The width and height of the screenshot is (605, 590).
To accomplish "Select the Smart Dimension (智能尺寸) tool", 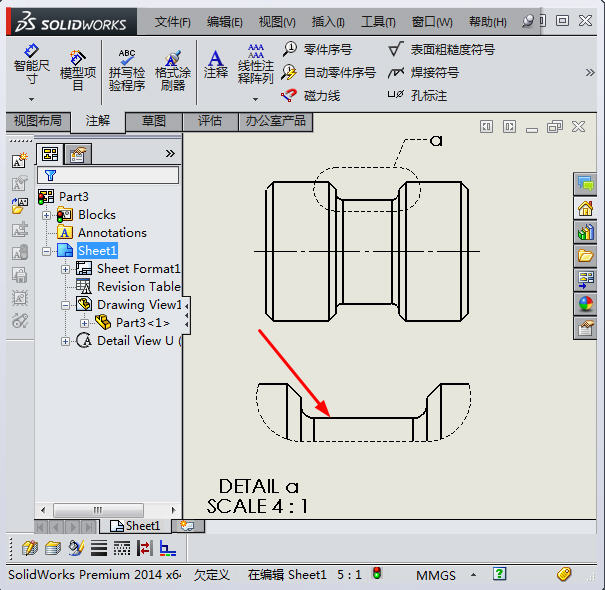I will pos(31,63).
